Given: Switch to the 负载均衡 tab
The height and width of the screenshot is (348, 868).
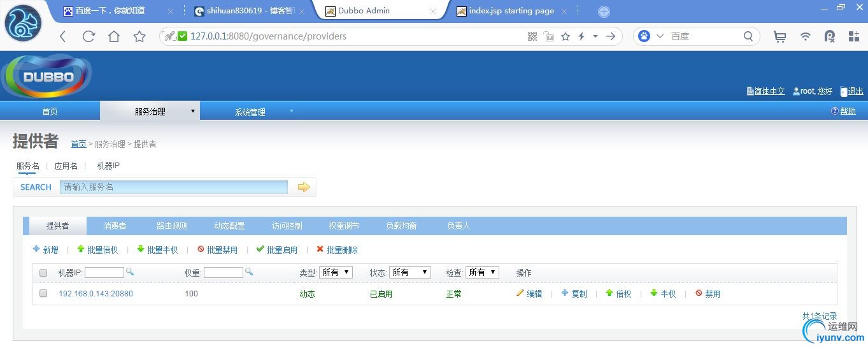Looking at the screenshot, I should click(401, 226).
